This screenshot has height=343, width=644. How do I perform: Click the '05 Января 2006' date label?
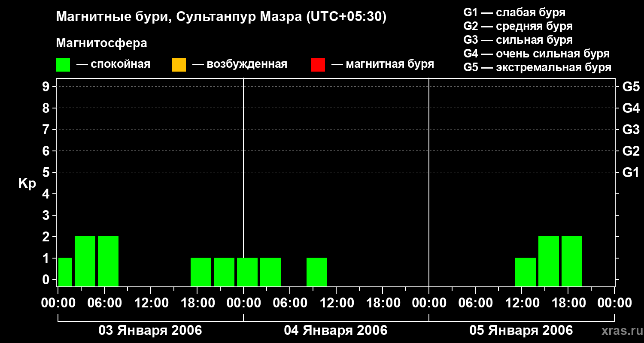click(521, 331)
